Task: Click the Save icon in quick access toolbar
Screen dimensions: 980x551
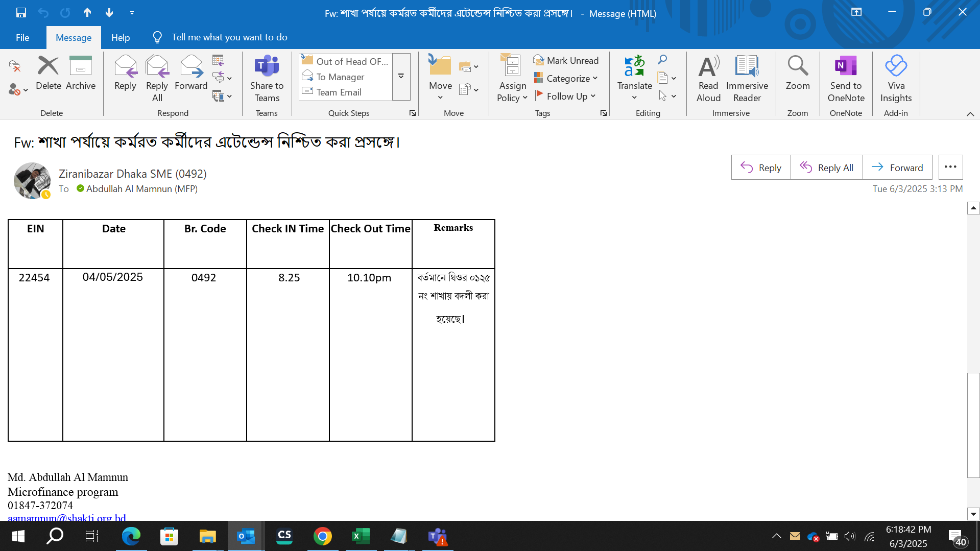Action: pyautogui.click(x=21, y=13)
